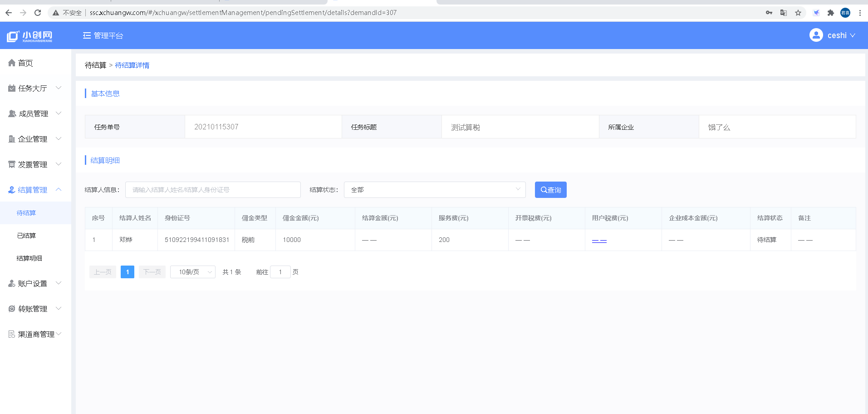Expand the 任务大厅 sidebar menu

[34, 88]
